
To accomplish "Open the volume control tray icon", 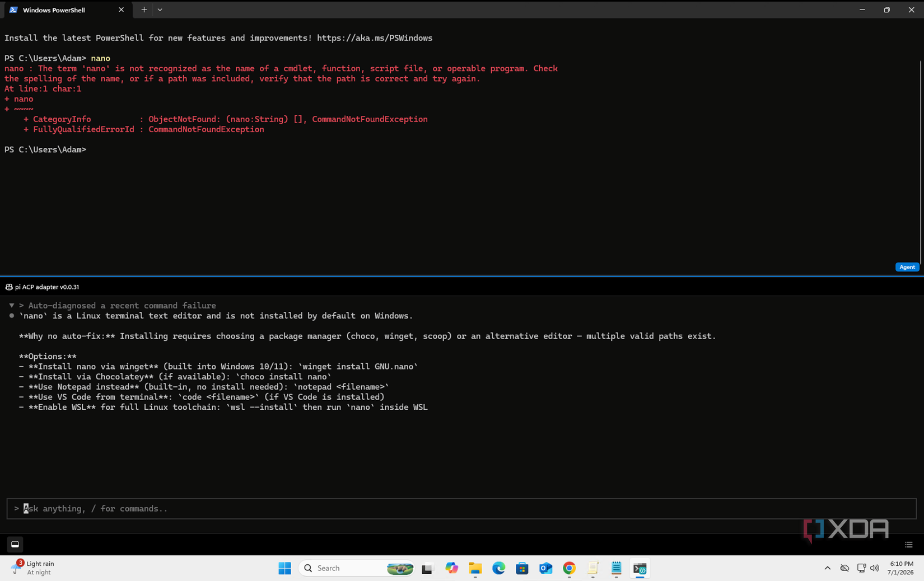I will 874,568.
